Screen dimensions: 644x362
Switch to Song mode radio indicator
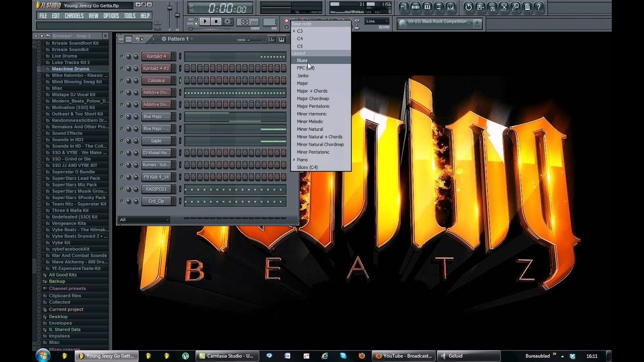click(196, 24)
